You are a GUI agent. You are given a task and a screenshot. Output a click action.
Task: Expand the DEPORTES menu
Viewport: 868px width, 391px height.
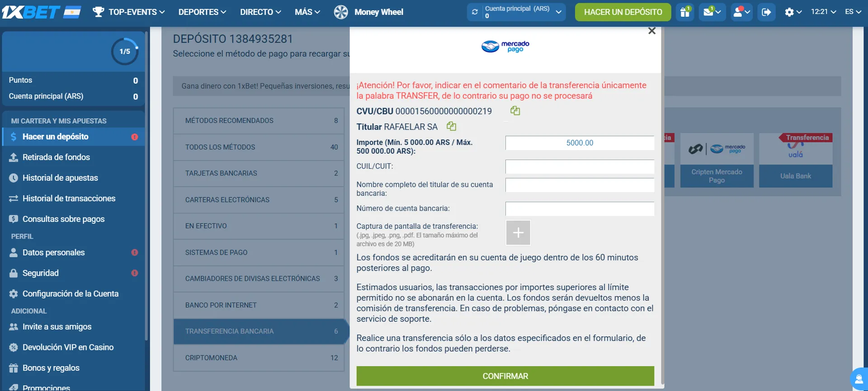pyautogui.click(x=202, y=12)
